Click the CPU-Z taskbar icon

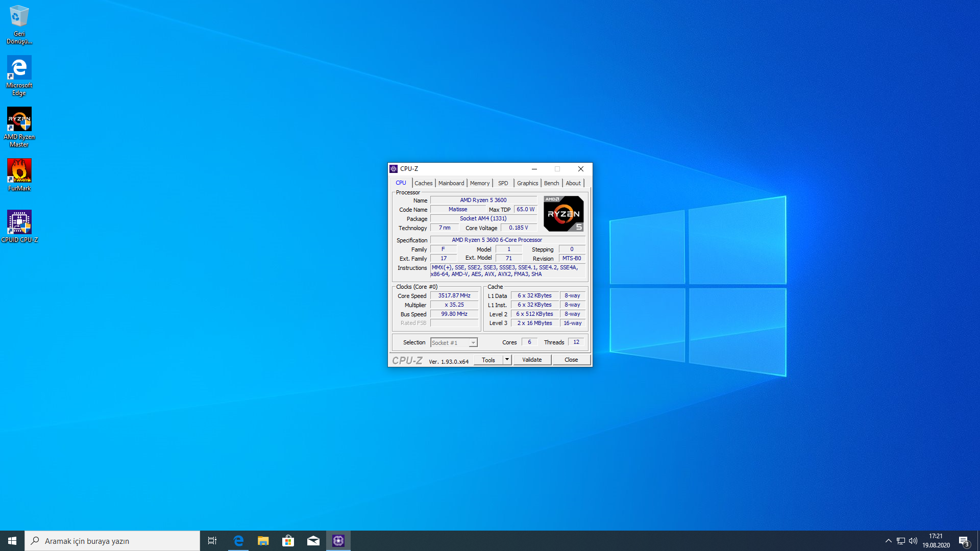pyautogui.click(x=338, y=541)
